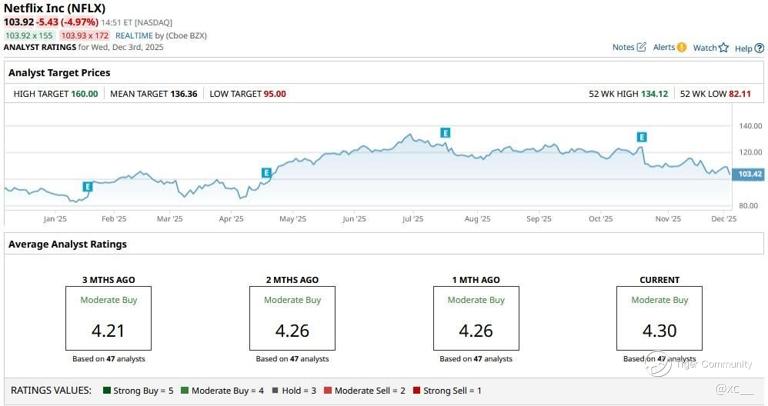The height and width of the screenshot is (406, 768).
Task: Click HIGH TARGET value 160.00
Action: tap(84, 94)
